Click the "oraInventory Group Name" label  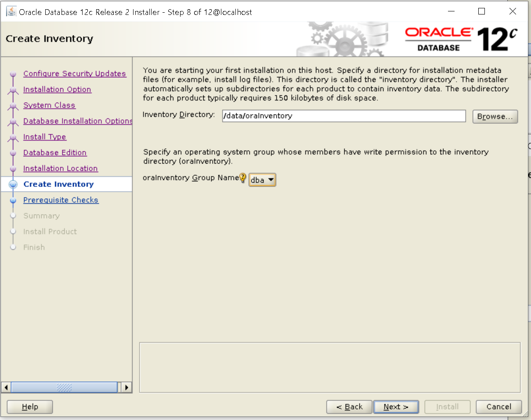pyautogui.click(x=191, y=178)
